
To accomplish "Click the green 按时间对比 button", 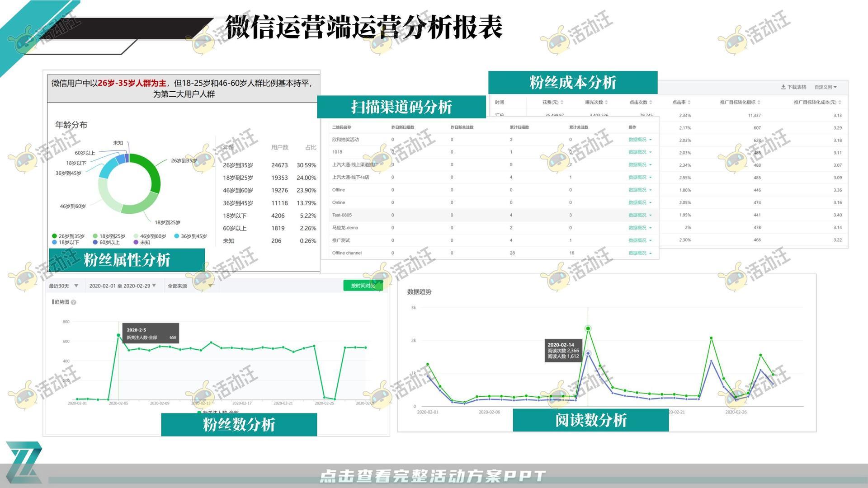I will 363,286.
